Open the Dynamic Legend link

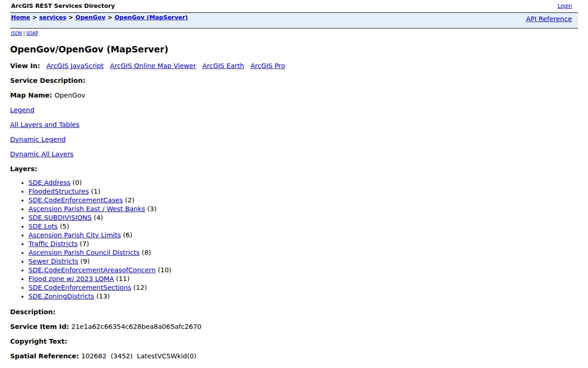[x=38, y=139]
